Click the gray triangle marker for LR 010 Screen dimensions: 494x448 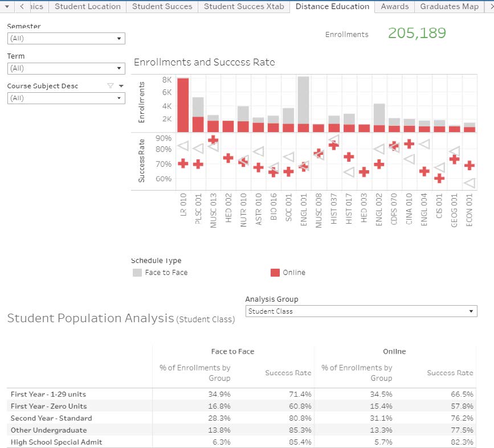point(182,146)
